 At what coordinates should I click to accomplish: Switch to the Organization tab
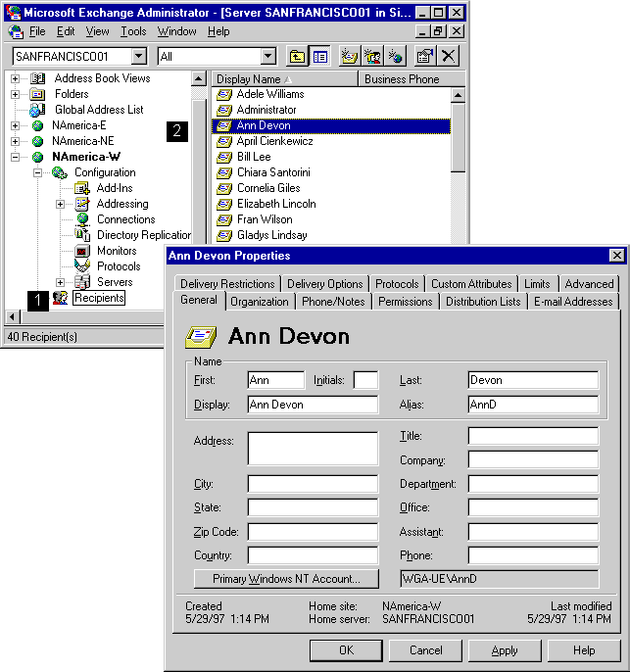click(x=260, y=302)
